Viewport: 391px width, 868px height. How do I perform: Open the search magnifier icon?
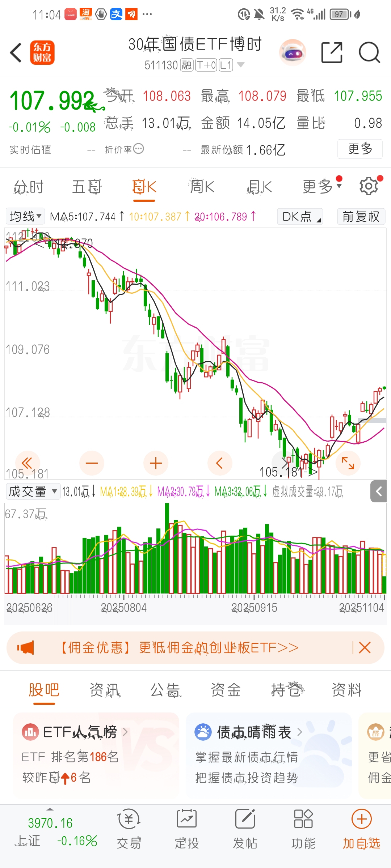(369, 53)
